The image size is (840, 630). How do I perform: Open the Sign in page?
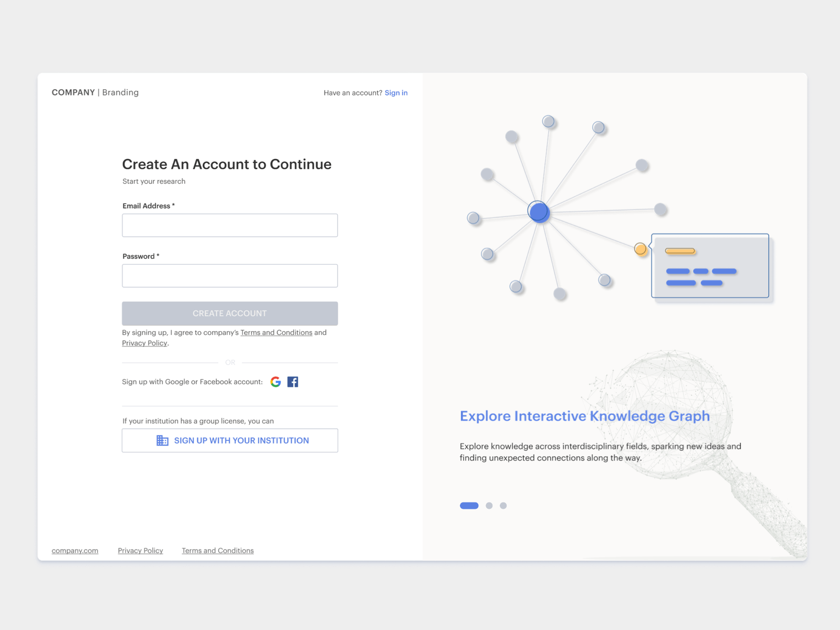coord(396,92)
